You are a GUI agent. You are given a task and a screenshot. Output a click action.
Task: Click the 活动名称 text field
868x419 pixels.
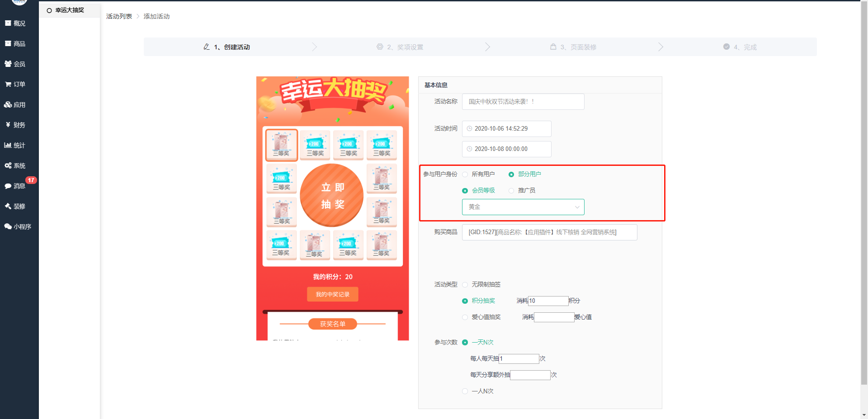click(x=523, y=102)
